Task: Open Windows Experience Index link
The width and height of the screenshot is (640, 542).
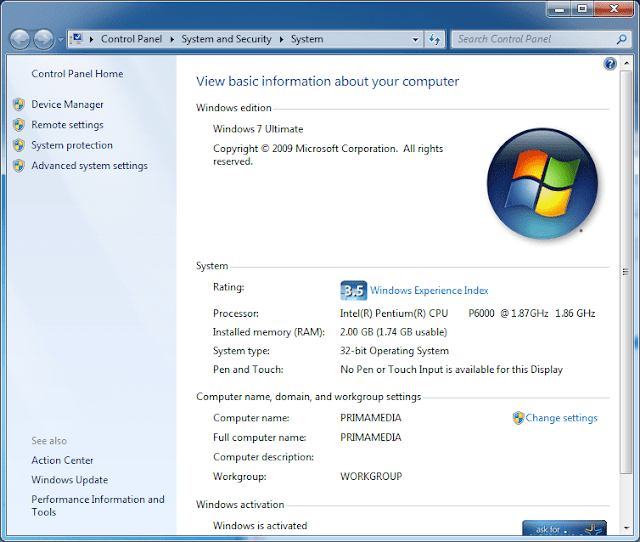Action: [429, 291]
